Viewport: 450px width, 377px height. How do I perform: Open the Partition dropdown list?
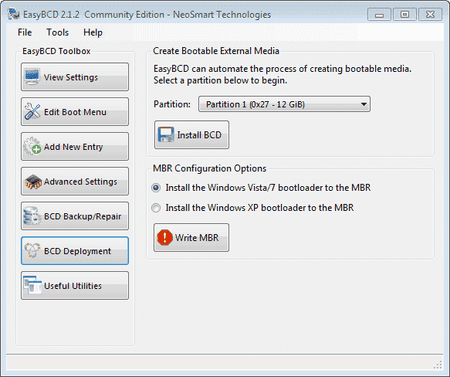284,104
